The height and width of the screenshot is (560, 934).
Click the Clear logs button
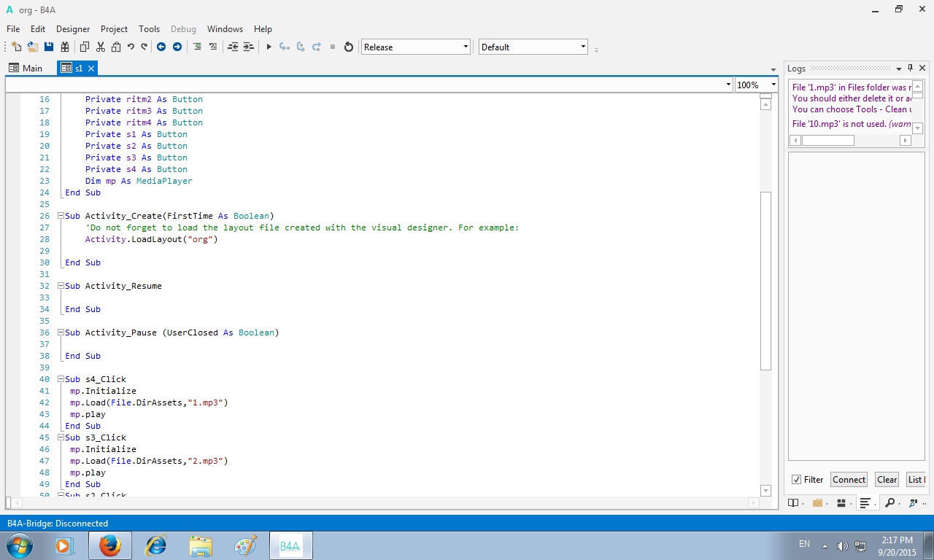(887, 480)
